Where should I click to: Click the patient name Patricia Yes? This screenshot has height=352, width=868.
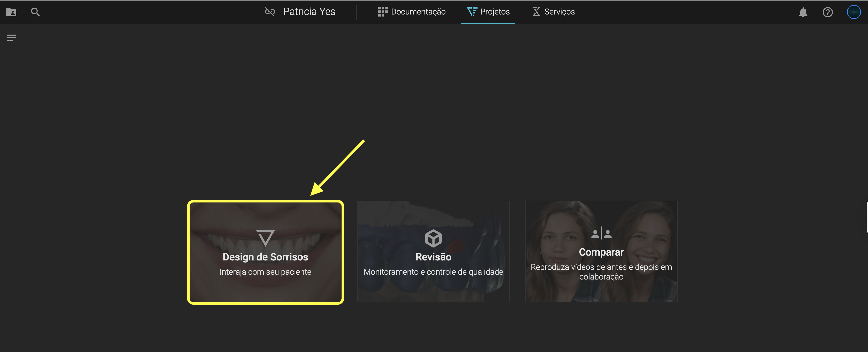(309, 12)
